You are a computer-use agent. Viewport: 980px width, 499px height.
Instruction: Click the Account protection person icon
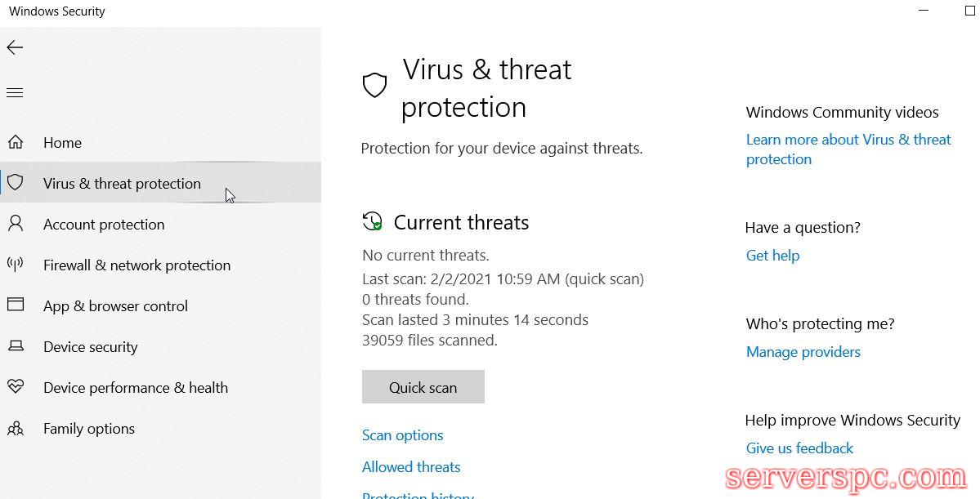point(15,224)
